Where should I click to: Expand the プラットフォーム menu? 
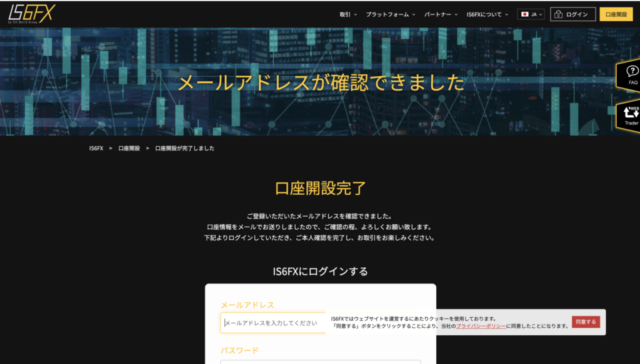click(x=390, y=14)
